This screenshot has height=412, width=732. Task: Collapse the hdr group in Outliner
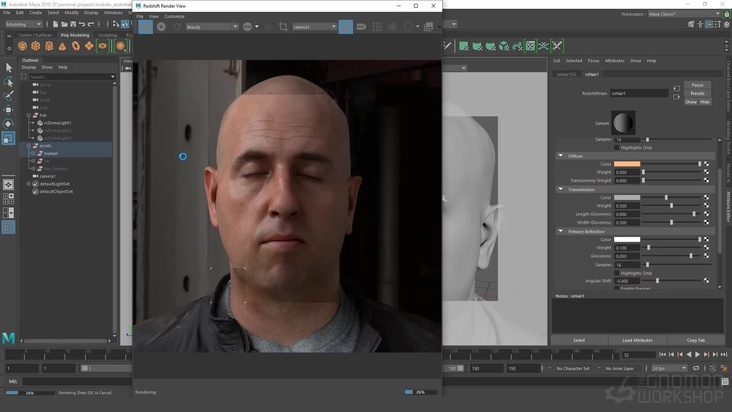[x=29, y=115]
